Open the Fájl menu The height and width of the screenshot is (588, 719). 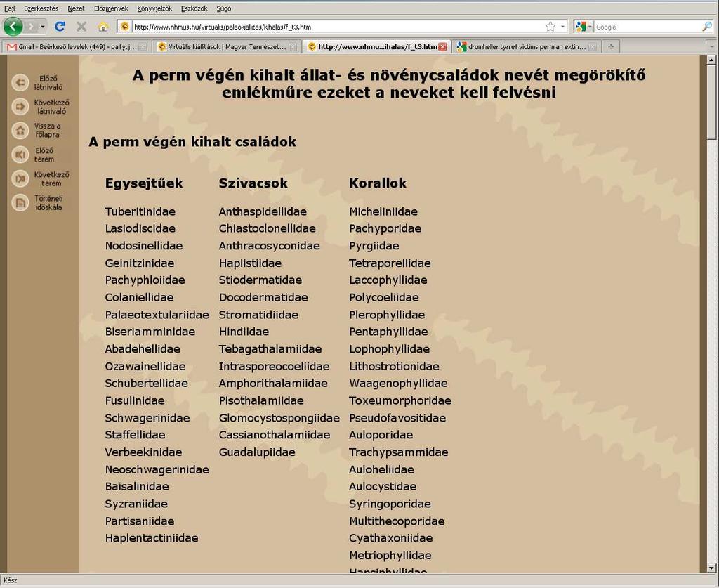point(9,8)
